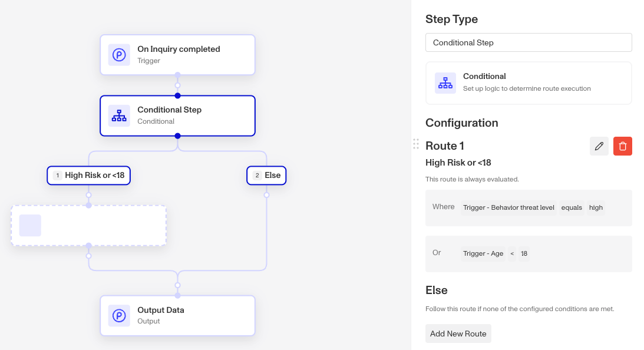Click the hierarchy icon on Conditional Step node

119,115
